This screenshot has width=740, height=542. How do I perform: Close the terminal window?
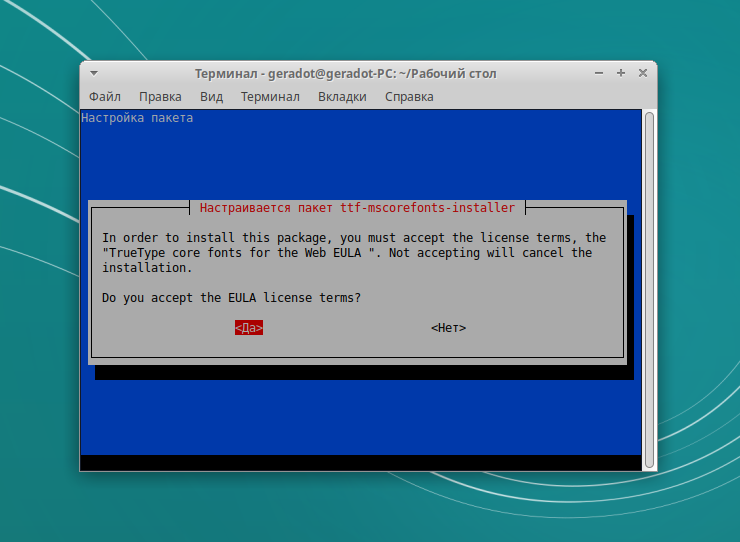pos(642,73)
